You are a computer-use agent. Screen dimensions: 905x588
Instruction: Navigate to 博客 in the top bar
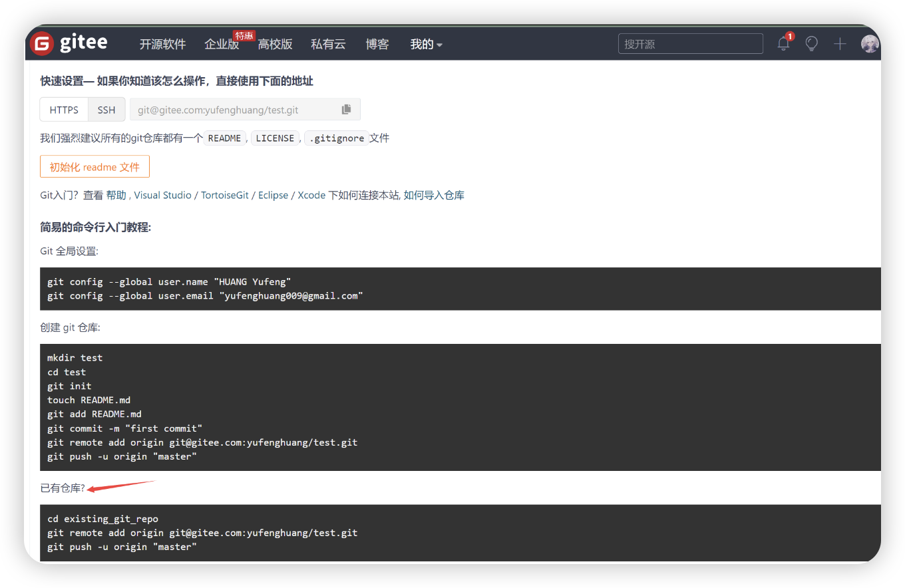pyautogui.click(x=377, y=45)
